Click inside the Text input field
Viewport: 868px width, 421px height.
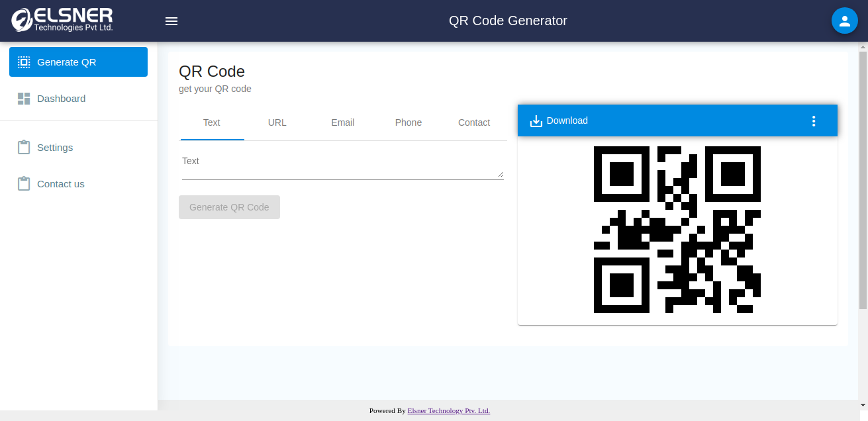[x=342, y=169]
